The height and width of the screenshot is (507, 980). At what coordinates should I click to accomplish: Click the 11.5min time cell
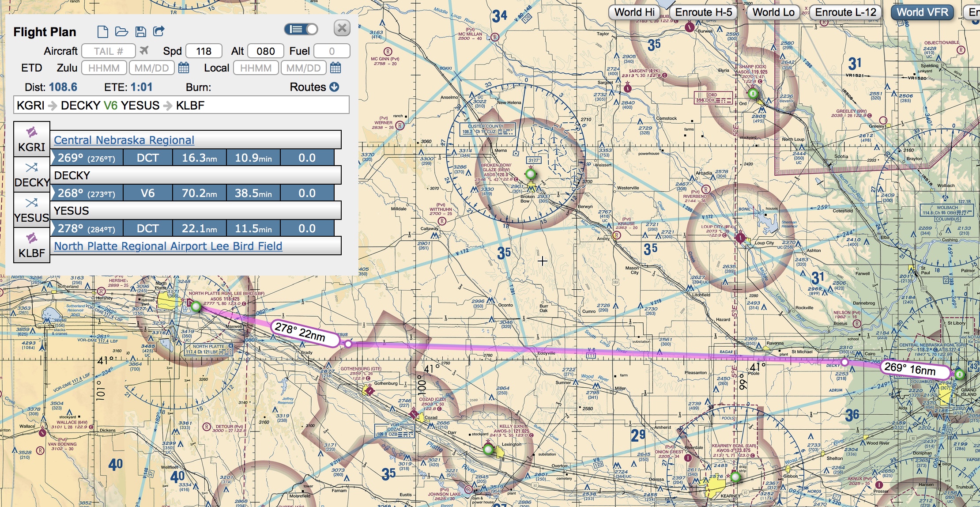coord(253,228)
